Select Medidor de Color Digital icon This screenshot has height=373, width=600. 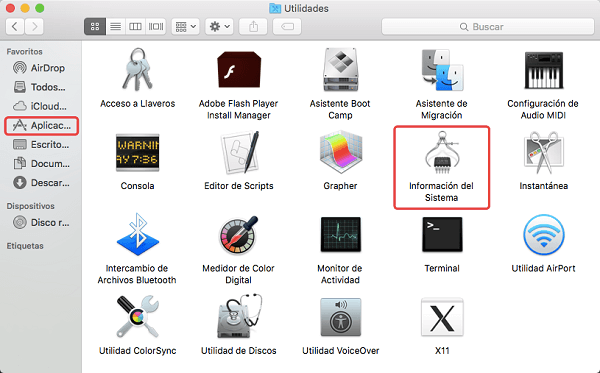pyautogui.click(x=239, y=235)
